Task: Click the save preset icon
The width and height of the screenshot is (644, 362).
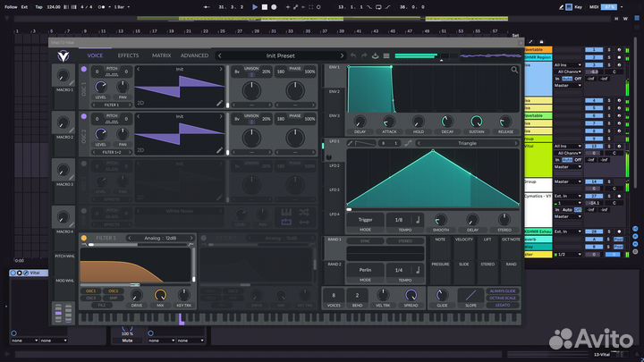Action: (375, 55)
